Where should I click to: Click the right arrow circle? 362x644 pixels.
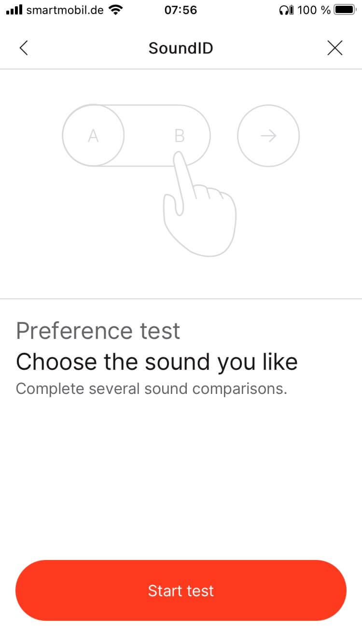[268, 136]
